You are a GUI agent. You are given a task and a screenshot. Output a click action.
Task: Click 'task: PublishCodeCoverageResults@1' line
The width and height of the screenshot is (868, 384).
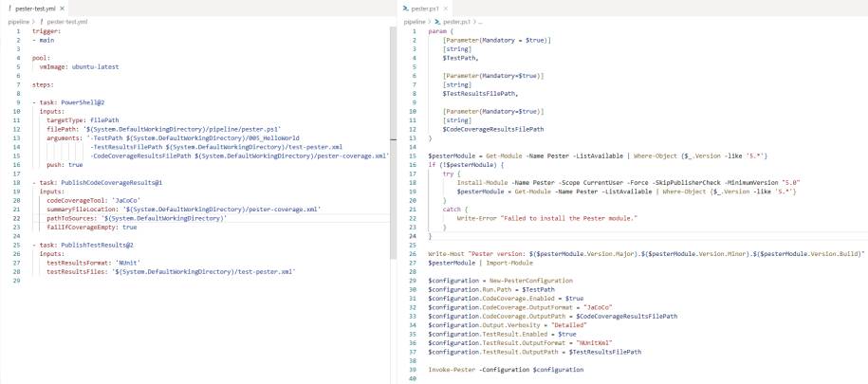point(97,183)
